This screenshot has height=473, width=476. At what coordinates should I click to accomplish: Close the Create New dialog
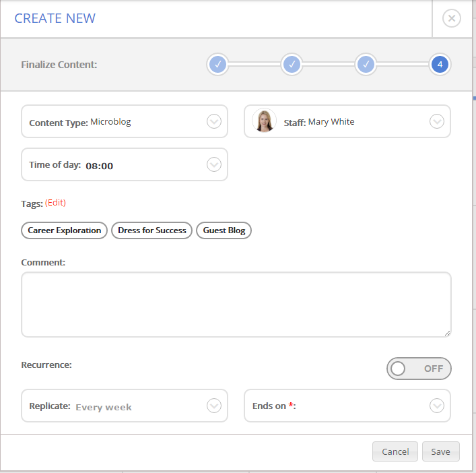pyautogui.click(x=452, y=18)
